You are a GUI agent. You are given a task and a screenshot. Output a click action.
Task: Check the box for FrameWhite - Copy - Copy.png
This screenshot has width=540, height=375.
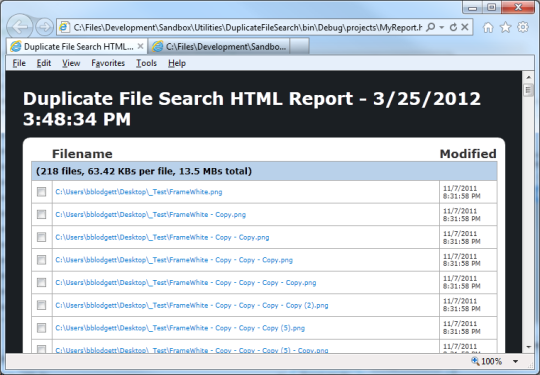click(x=41, y=237)
